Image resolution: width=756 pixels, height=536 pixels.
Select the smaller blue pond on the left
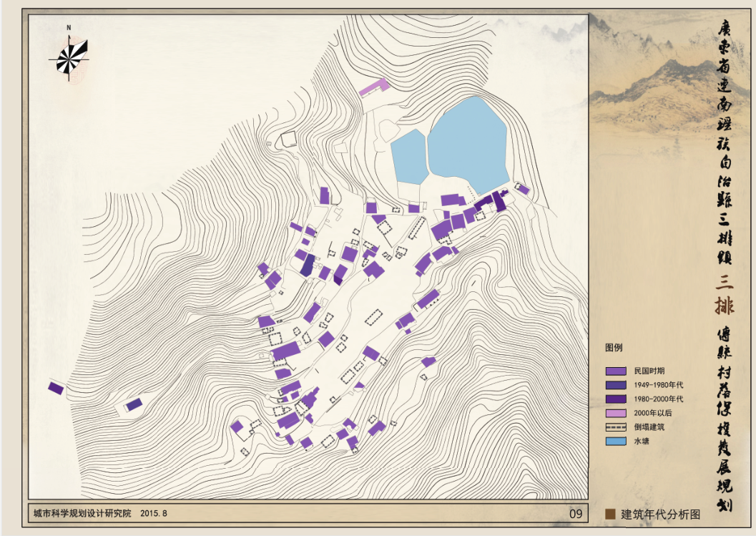[x=408, y=156]
